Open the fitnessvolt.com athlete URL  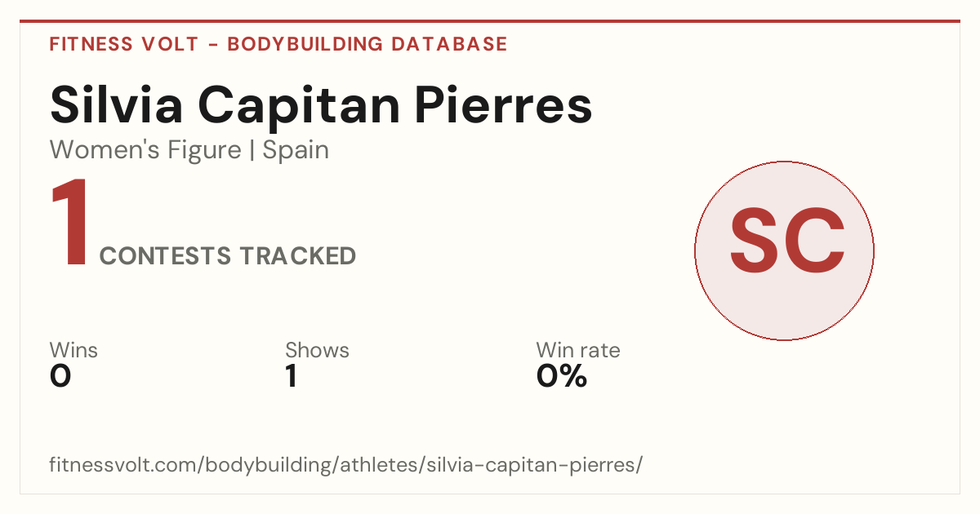point(346,466)
